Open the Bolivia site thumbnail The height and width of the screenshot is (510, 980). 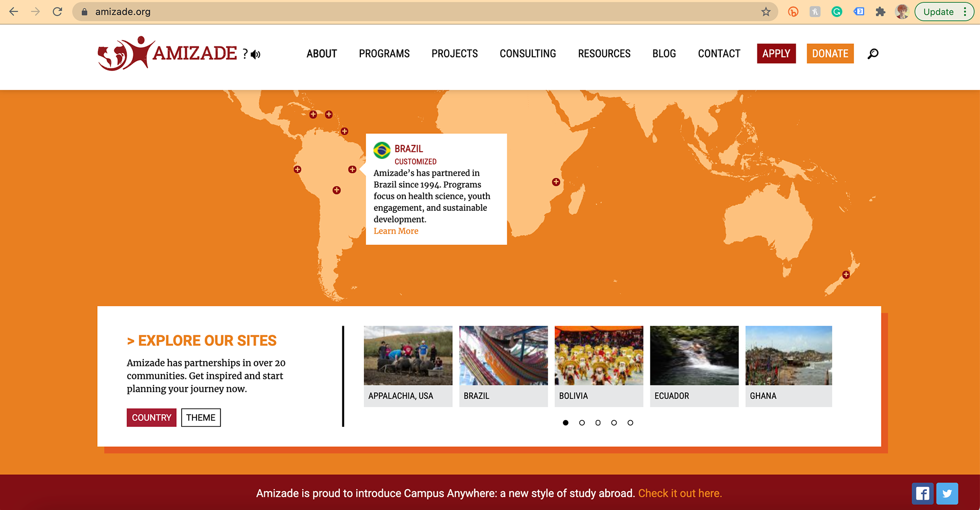point(599,366)
